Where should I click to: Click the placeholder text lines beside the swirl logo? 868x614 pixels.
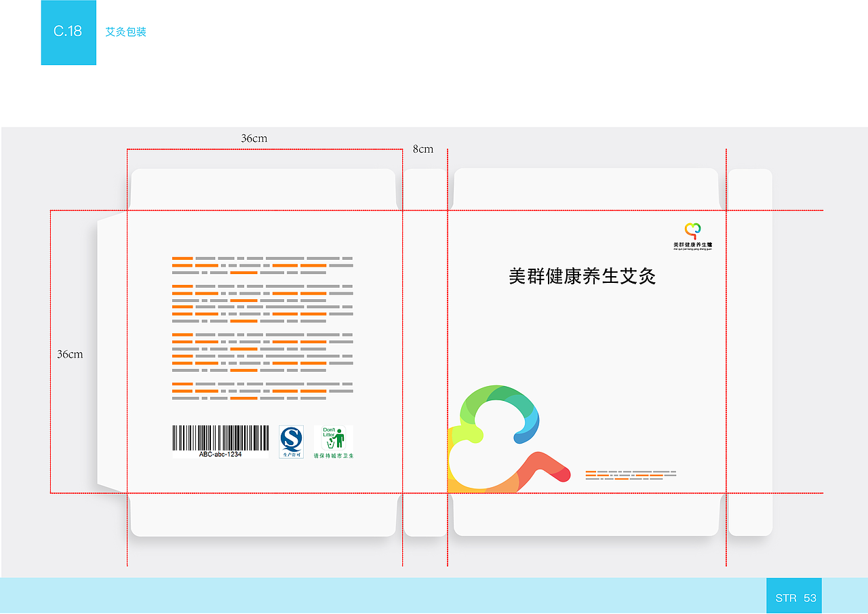[x=631, y=475]
